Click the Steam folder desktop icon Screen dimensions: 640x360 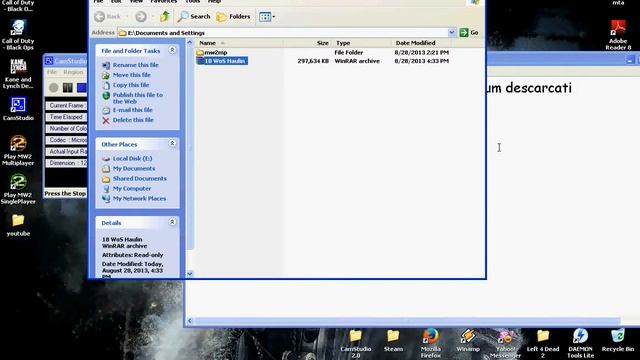[393, 340]
